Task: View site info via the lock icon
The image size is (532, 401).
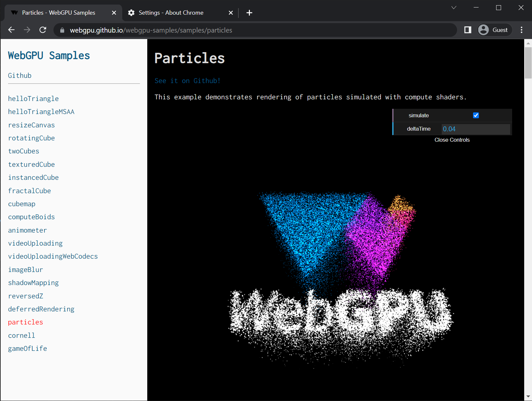Action: (x=62, y=30)
